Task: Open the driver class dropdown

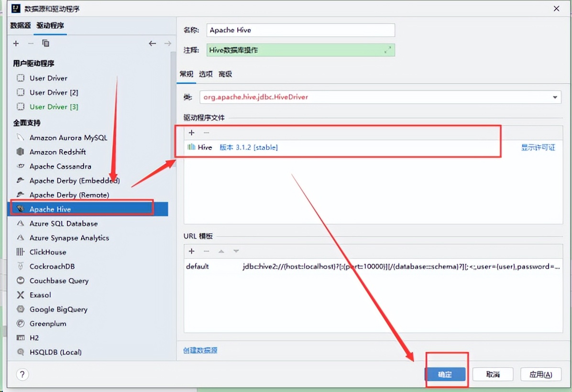Action: pyautogui.click(x=555, y=97)
